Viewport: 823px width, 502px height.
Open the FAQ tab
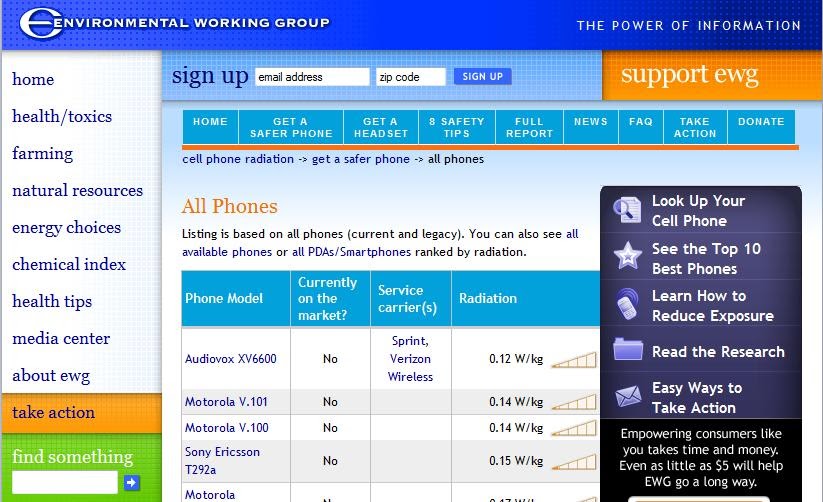tap(641, 127)
